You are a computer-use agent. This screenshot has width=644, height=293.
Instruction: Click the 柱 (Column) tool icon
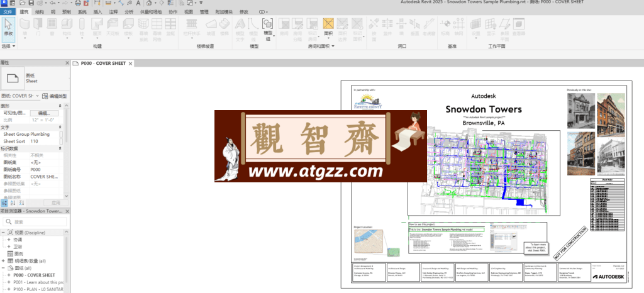pyautogui.click(x=82, y=24)
